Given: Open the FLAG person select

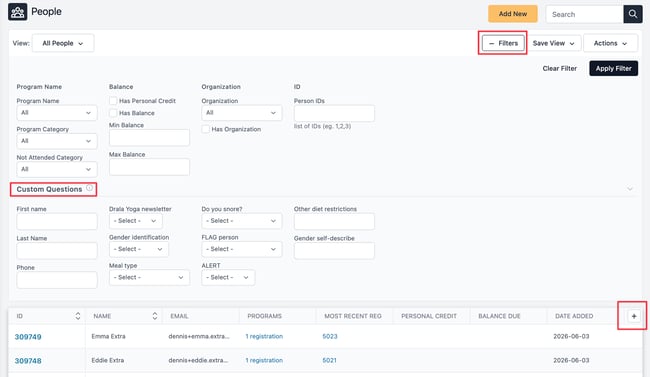Looking at the screenshot, I should point(242,249).
